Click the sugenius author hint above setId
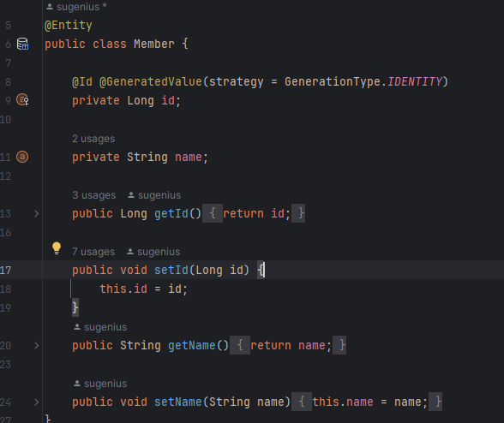The width and height of the screenshot is (504, 423). click(x=153, y=252)
